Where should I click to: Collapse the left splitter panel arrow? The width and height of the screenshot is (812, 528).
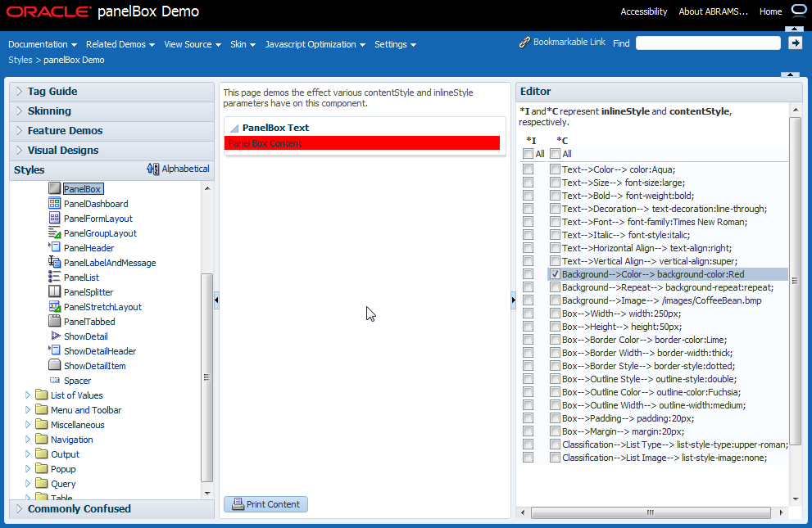coord(216,300)
